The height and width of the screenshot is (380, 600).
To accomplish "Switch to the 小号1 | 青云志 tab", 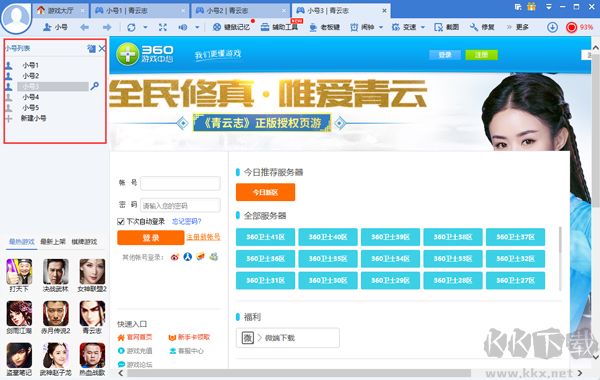I will (139, 11).
